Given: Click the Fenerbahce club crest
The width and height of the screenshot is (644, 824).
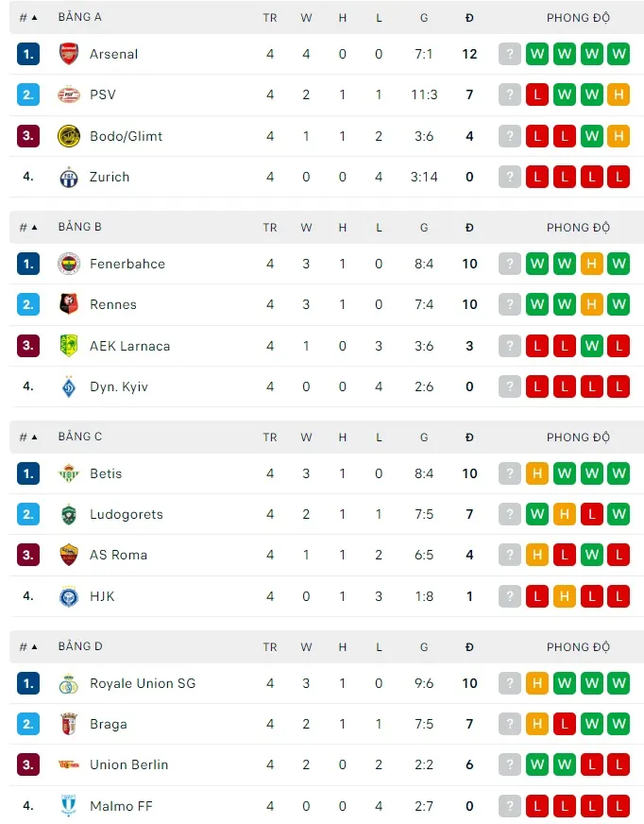Looking at the screenshot, I should point(67,264).
